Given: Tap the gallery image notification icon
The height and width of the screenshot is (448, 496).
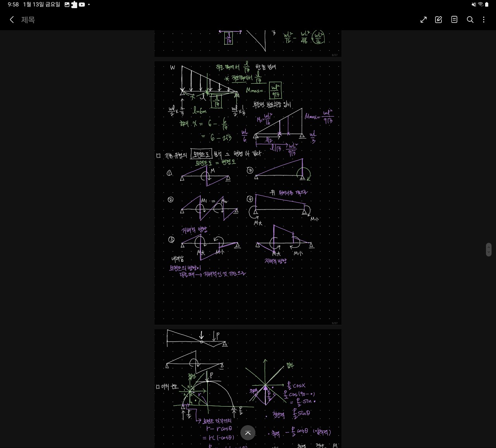Looking at the screenshot, I should (x=67, y=5).
